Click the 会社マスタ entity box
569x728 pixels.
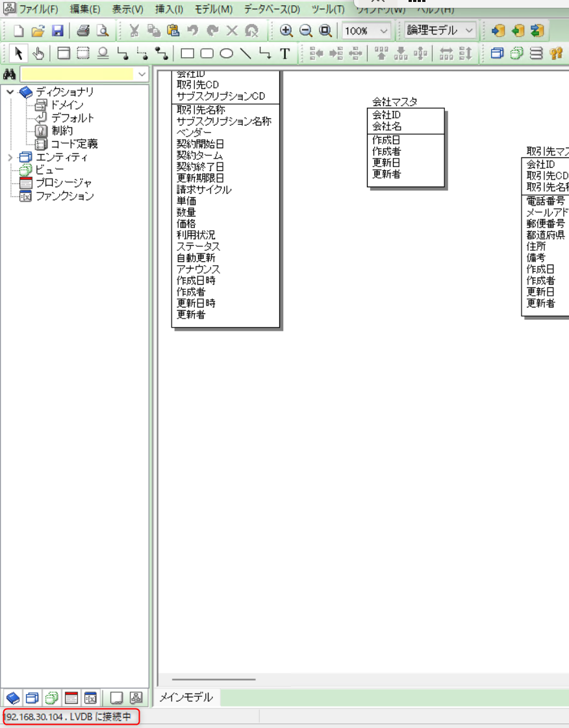[x=406, y=148]
